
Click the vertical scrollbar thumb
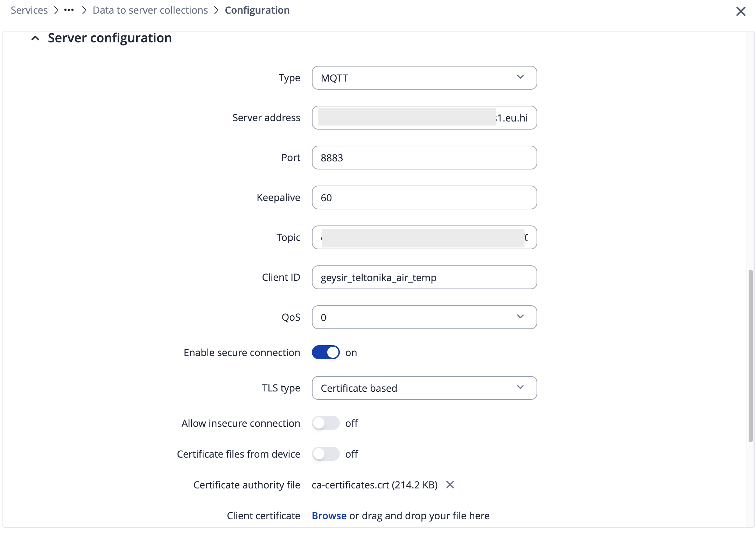click(750, 355)
